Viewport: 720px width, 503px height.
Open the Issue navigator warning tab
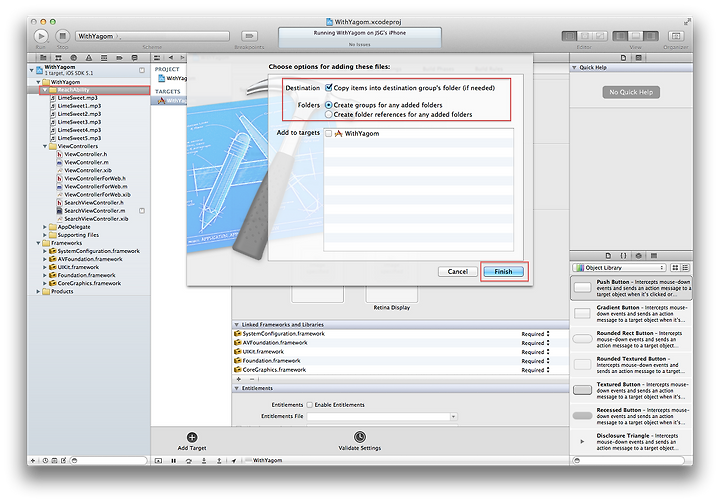[x=89, y=58]
